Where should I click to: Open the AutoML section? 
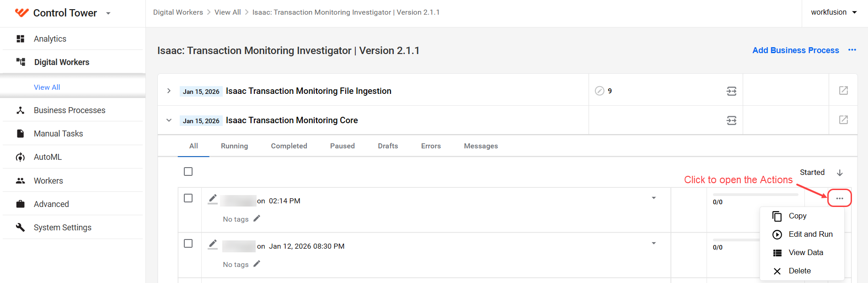click(x=48, y=157)
